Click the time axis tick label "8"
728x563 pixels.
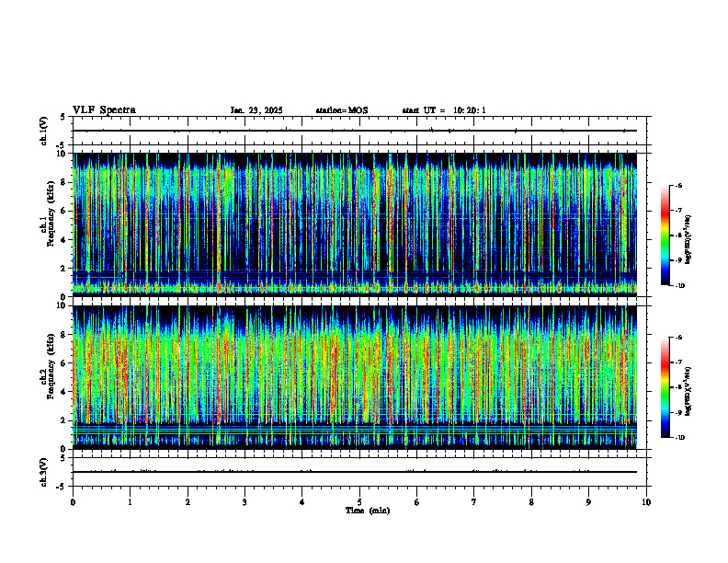tap(531, 502)
